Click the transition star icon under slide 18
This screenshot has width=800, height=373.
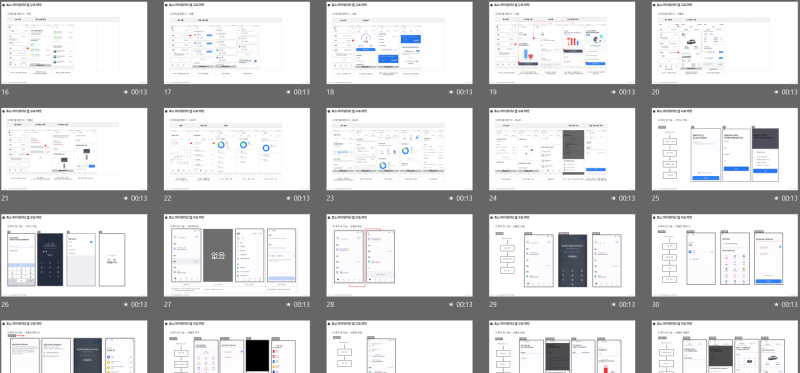pos(451,92)
